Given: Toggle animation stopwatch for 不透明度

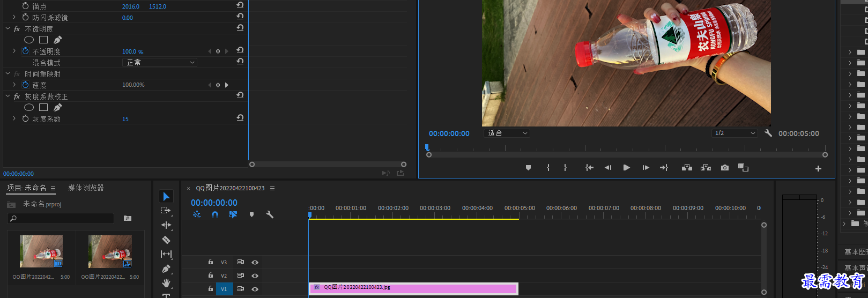Looking at the screenshot, I should point(25,51).
